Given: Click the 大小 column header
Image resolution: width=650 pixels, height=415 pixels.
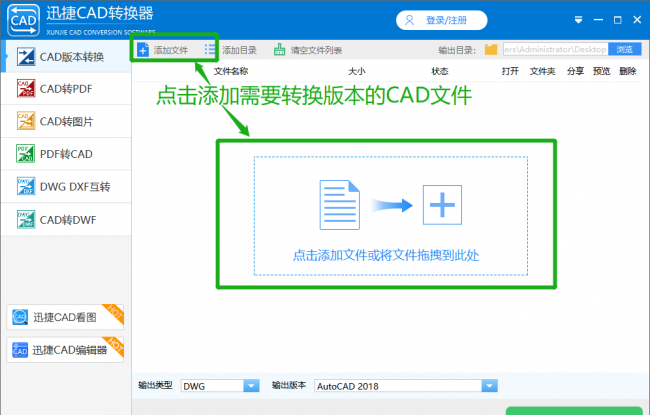Looking at the screenshot, I should 357,71.
